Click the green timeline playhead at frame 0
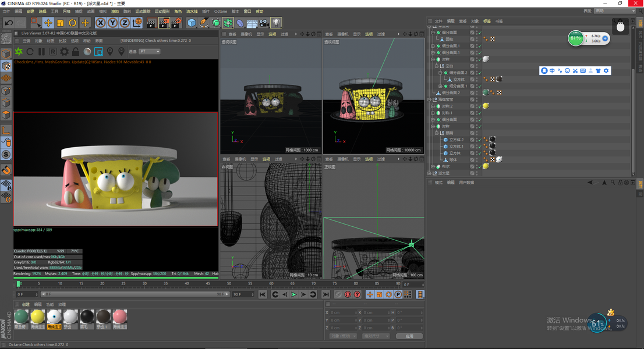644x349 pixels. (x=18, y=284)
